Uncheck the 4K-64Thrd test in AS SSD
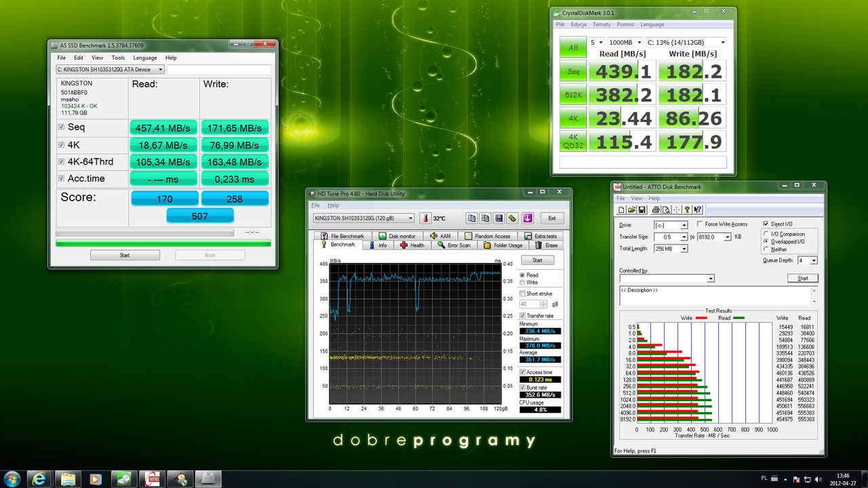The height and width of the screenshot is (488, 868). pyautogui.click(x=62, y=162)
